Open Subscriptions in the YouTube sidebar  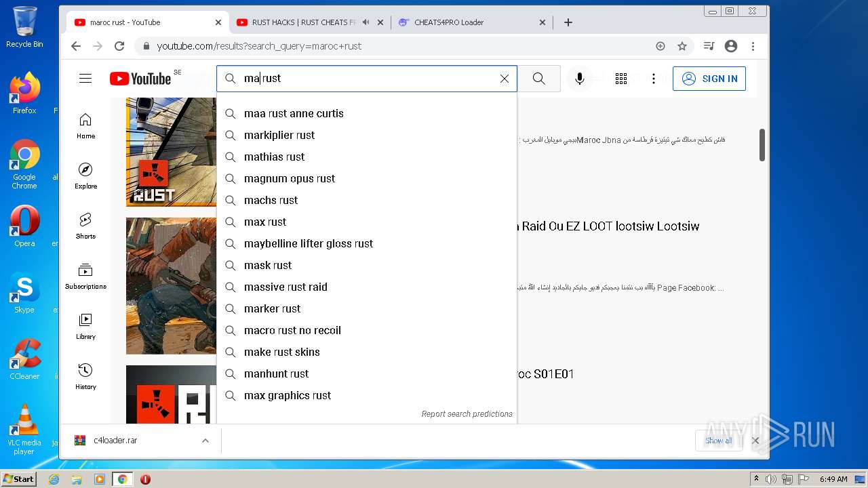86,277
